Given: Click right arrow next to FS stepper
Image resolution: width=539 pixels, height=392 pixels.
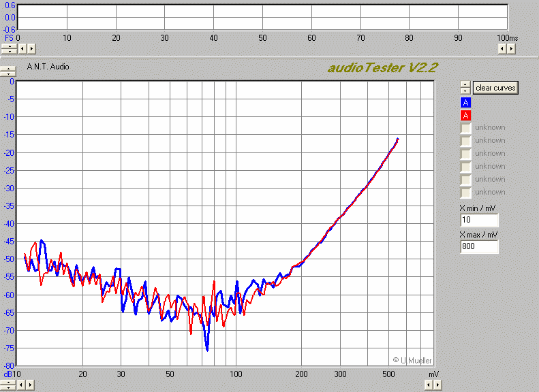Looking at the screenshot, I should pyautogui.click(x=31, y=48).
